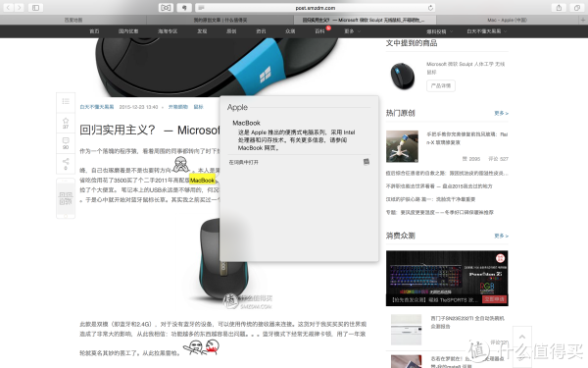Screen dimensions: 588x368
Task: Open the Microsoft Sculpt product thumbnail
Action: (x=403, y=76)
